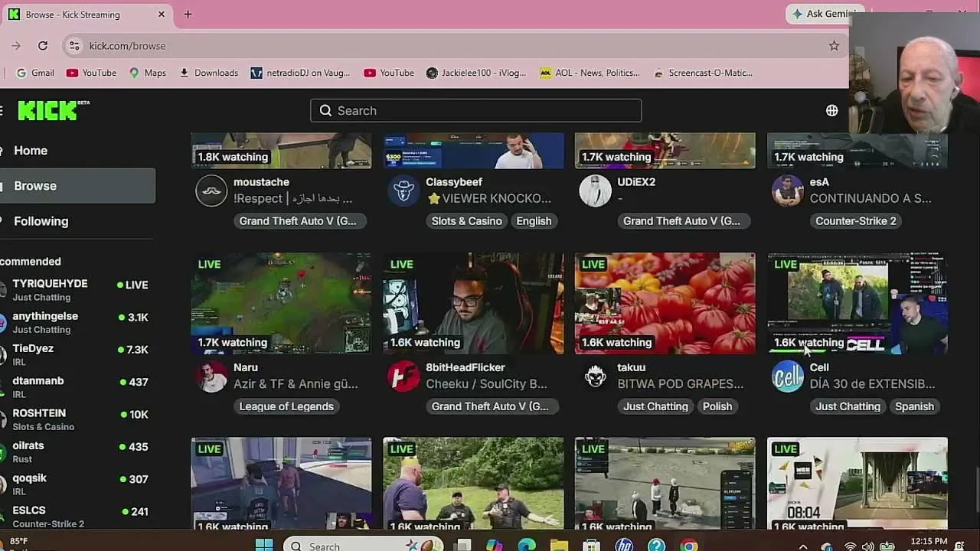Image resolution: width=980 pixels, height=551 pixels.
Task: Open Cell channel avatar
Action: (x=787, y=376)
